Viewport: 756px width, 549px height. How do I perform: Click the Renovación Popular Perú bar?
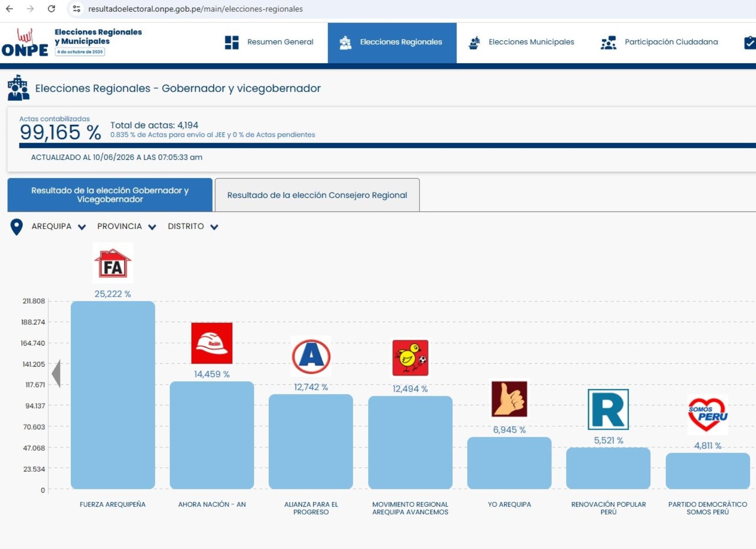pyautogui.click(x=608, y=468)
